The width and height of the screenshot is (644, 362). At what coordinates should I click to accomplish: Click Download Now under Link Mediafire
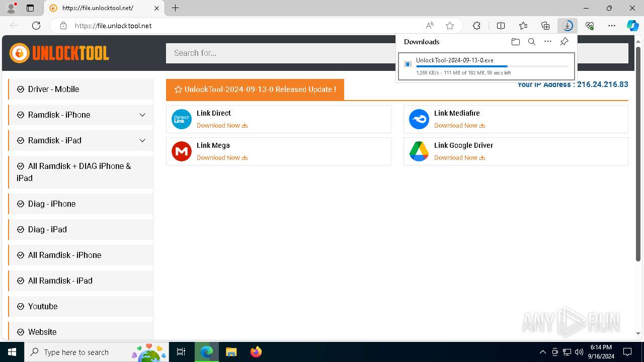(459, 126)
